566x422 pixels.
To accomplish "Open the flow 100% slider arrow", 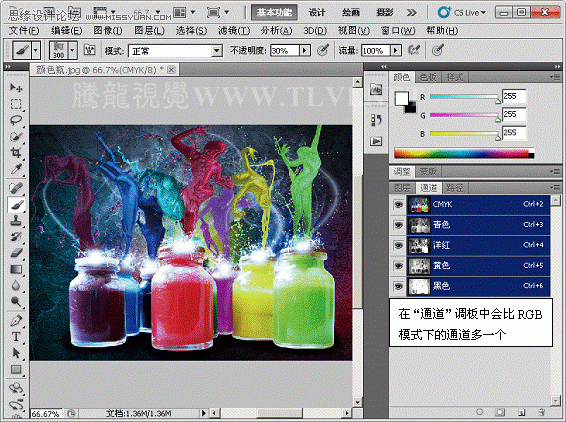I will coord(396,51).
